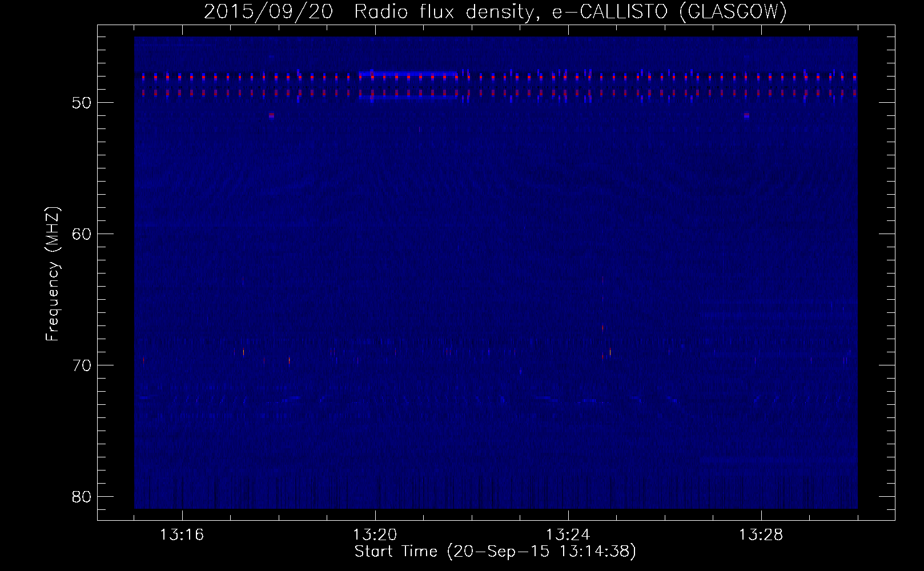Click the bright horizontal emission bar near 13:20
The width and height of the screenshot is (924, 571).
(x=408, y=74)
